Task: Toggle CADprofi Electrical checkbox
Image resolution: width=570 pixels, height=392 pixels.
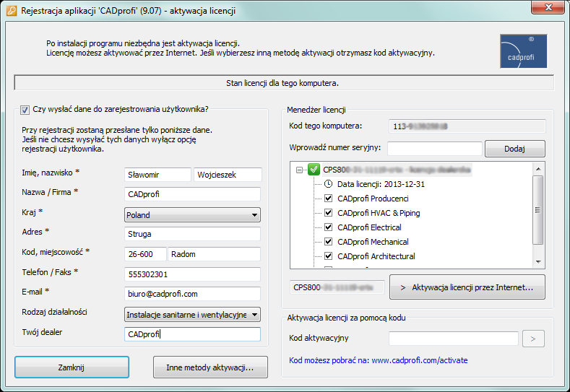Action: (x=328, y=227)
